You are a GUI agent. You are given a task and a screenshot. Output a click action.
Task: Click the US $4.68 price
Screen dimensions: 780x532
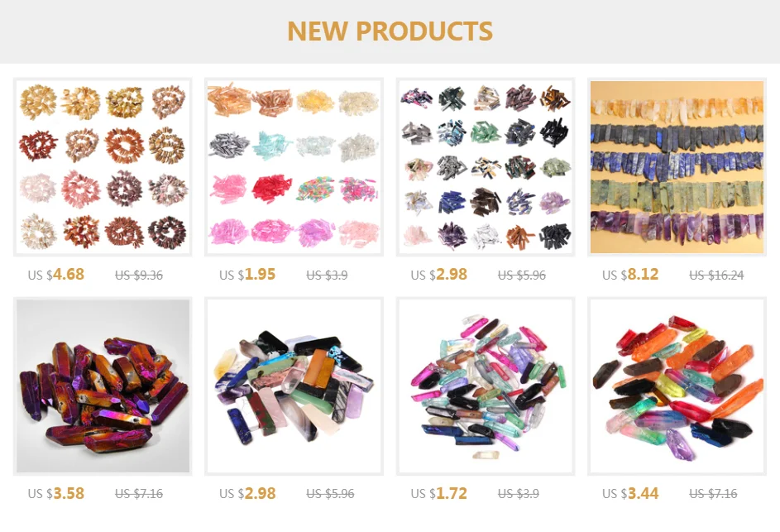pyautogui.click(x=55, y=274)
